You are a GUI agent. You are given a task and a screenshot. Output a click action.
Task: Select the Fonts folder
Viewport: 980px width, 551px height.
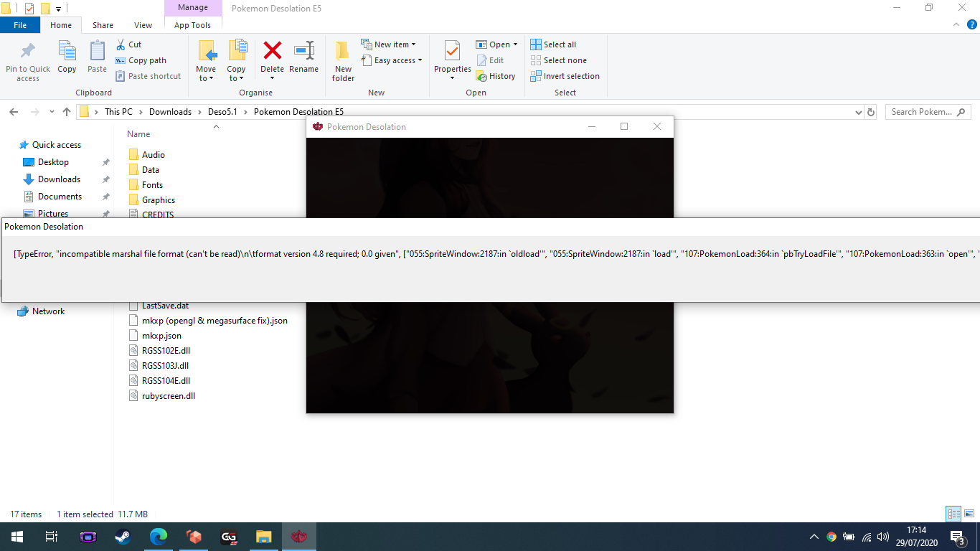point(152,185)
